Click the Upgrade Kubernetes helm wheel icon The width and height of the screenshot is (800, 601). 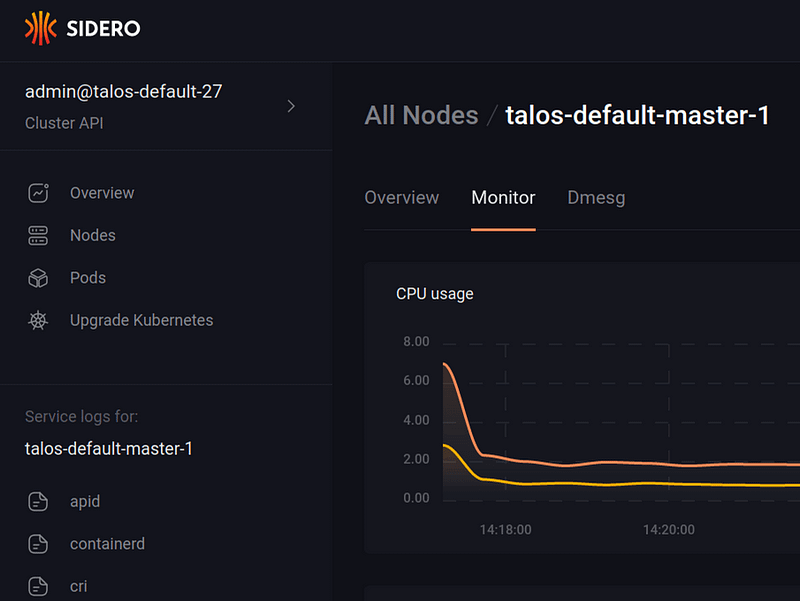coord(38,320)
